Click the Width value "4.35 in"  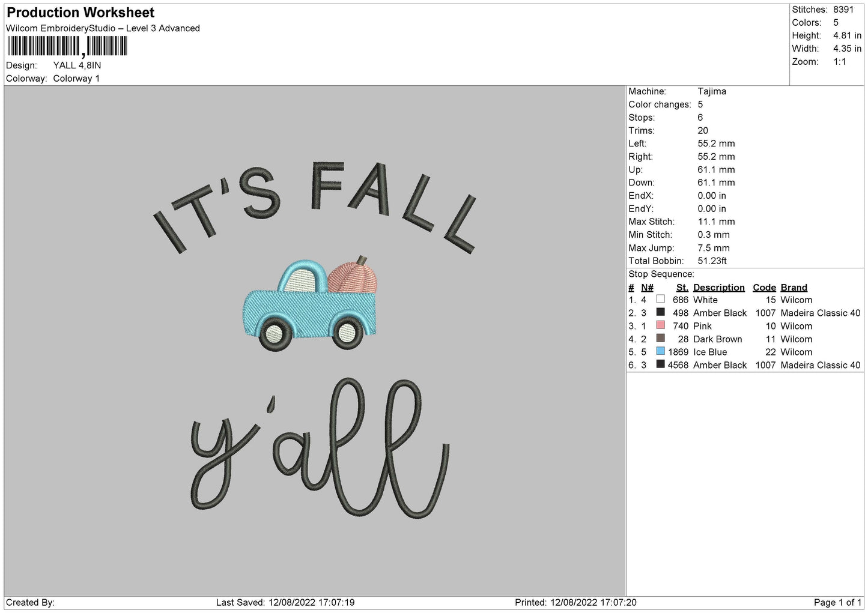[x=847, y=49]
